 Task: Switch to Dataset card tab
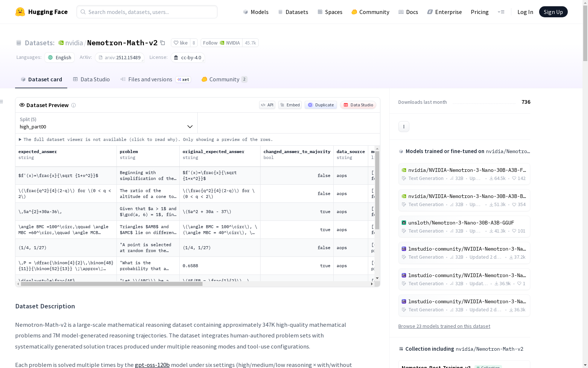(x=41, y=79)
